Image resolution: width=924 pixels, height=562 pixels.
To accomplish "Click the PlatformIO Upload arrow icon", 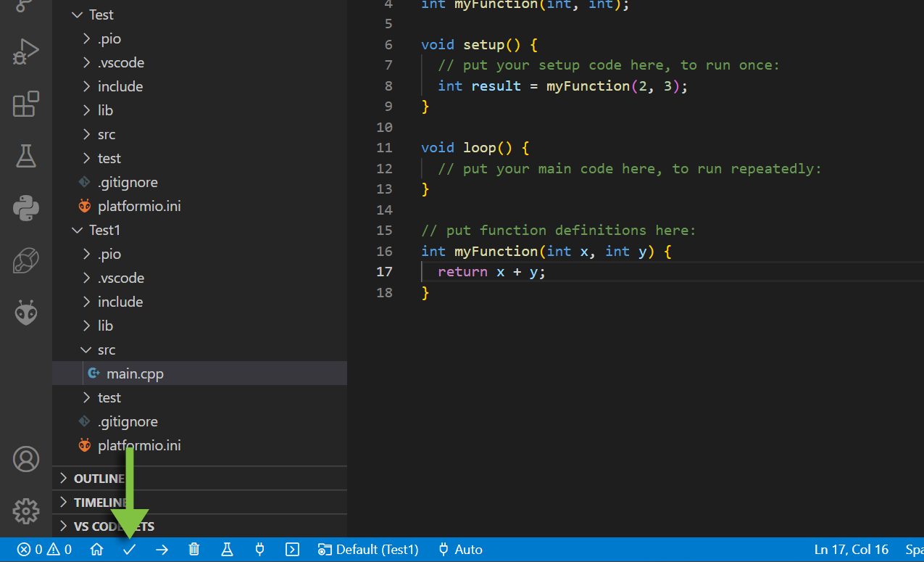I will pos(162,550).
